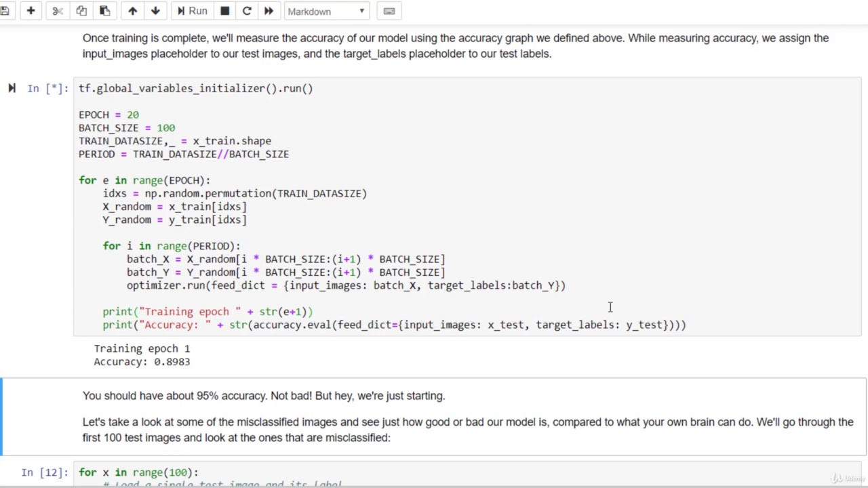The image size is (868, 488).
Task: Interrupt the kernel with stop icon
Action: coord(225,11)
